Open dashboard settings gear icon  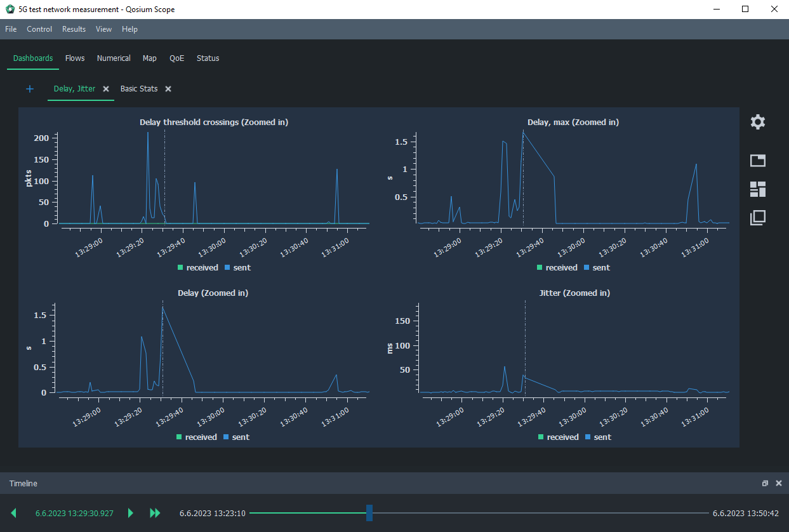[757, 123]
